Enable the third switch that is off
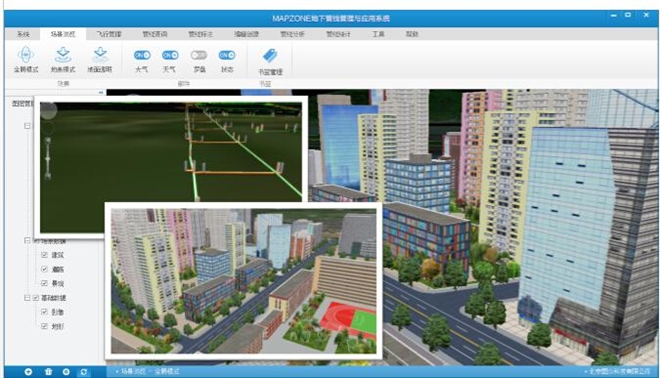Screen dimensions: 660x378 click(x=199, y=55)
